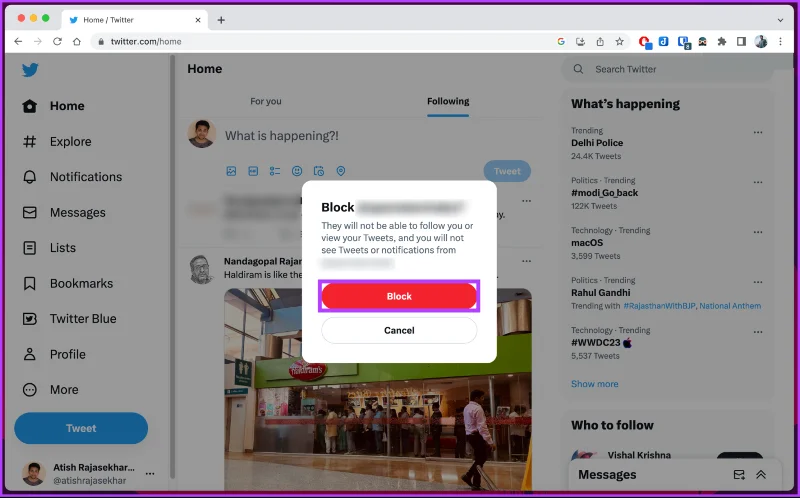Open Messages from the left sidebar

64,212
